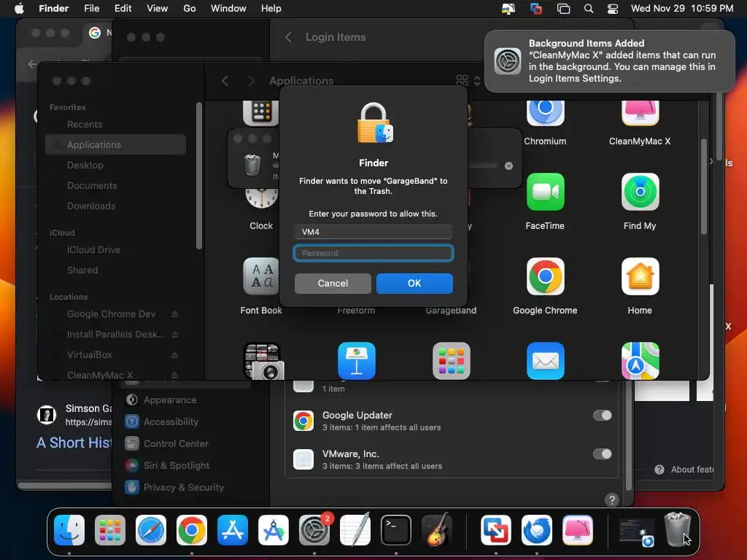
Task: Open Control Center in menu bar
Action: pos(613,9)
